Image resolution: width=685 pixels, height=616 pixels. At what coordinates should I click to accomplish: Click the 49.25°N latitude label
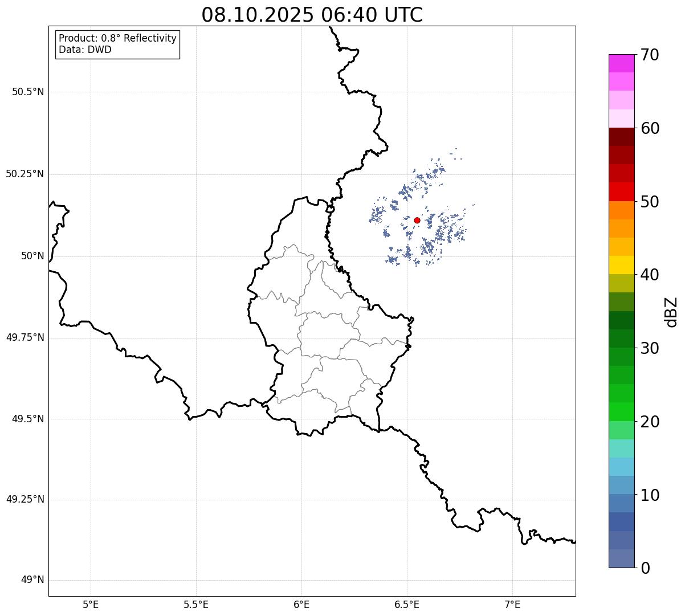coord(25,499)
